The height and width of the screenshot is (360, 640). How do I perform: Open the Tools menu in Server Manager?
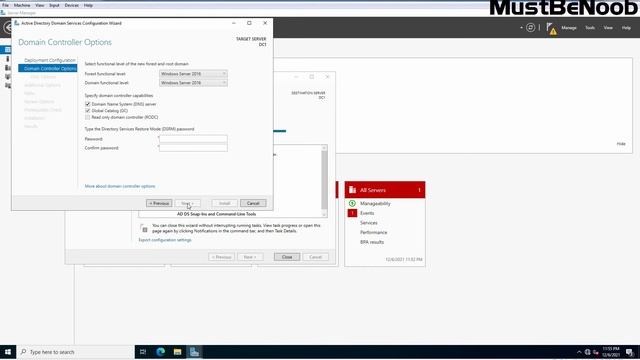590,28
